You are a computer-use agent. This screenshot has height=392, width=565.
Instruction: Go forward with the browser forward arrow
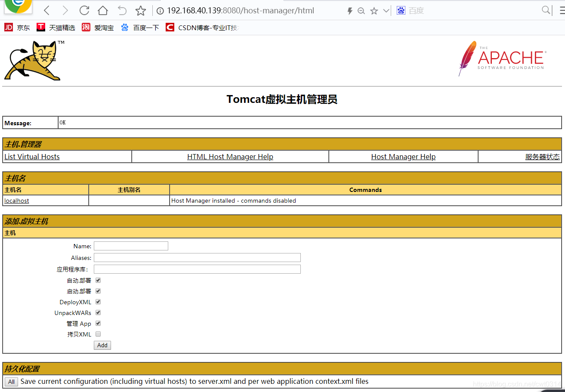click(65, 10)
